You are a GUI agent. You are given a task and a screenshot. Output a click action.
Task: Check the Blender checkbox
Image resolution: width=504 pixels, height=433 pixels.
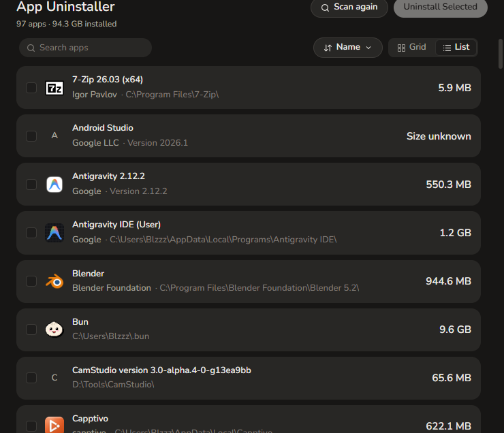coord(31,281)
